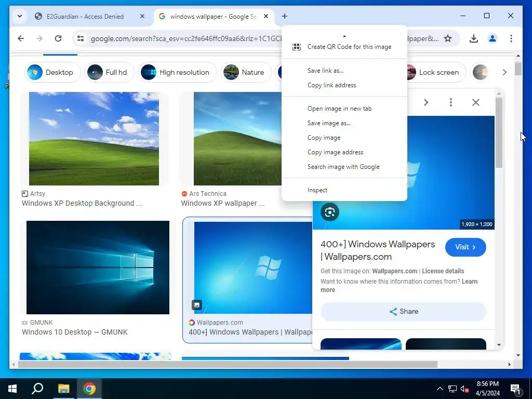Filter by Nature chip
532x399 pixels.
tap(246, 72)
